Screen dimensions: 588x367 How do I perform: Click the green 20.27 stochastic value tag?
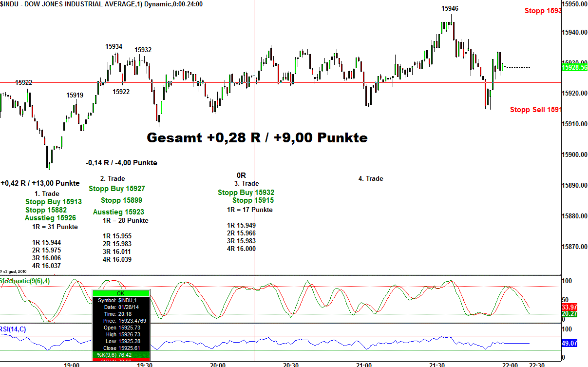(x=569, y=314)
